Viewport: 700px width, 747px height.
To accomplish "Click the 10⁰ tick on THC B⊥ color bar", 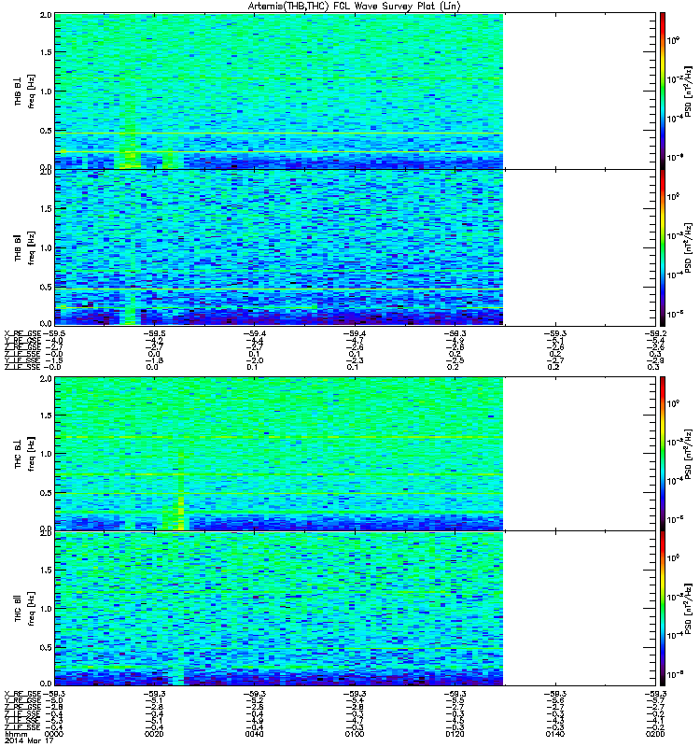I will [673, 403].
